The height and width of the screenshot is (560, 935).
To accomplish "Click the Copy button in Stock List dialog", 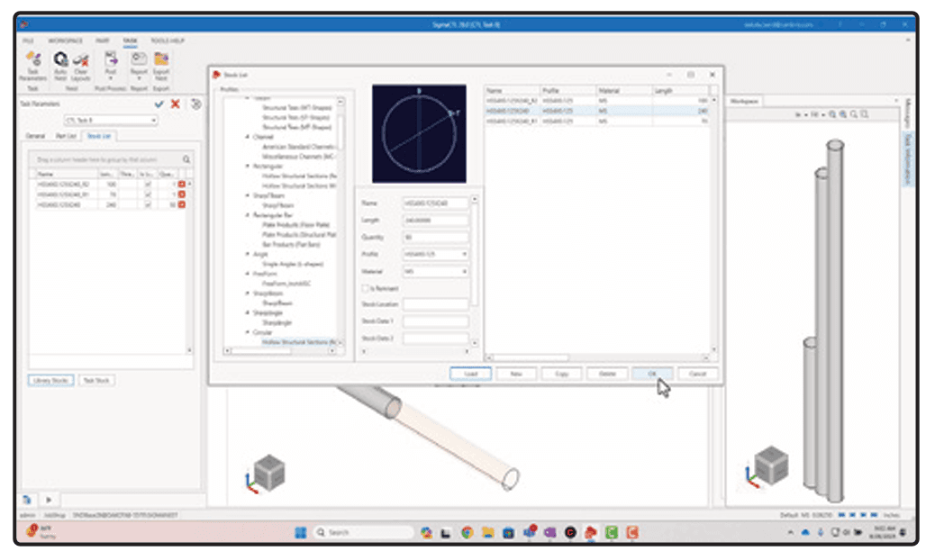I will (x=561, y=374).
